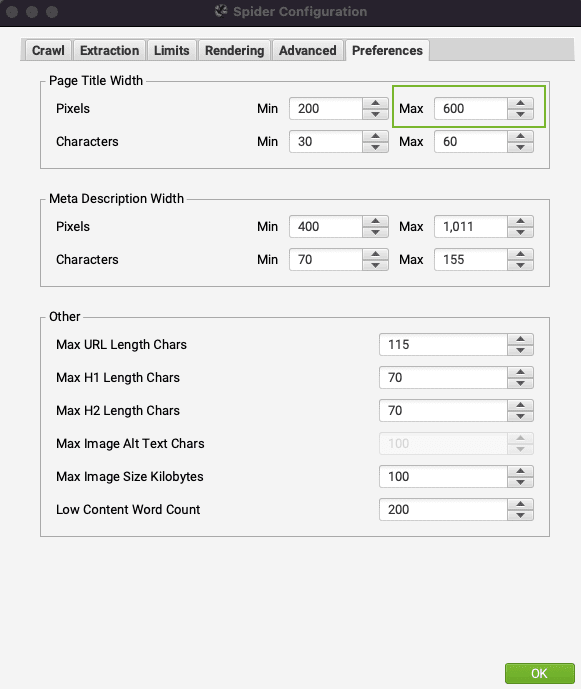Click Meta Description Pixels Max field showing 1,011
Image resolution: width=581 pixels, height=689 pixels.
coord(471,226)
